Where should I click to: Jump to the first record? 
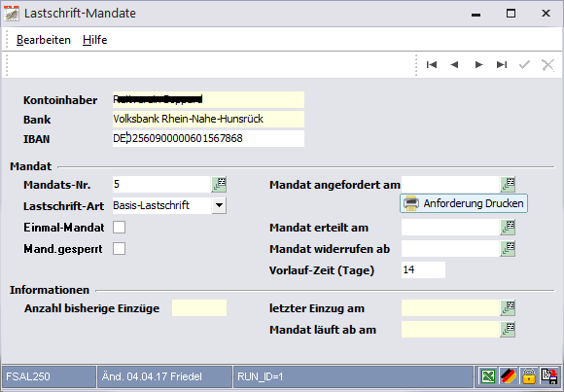432,65
